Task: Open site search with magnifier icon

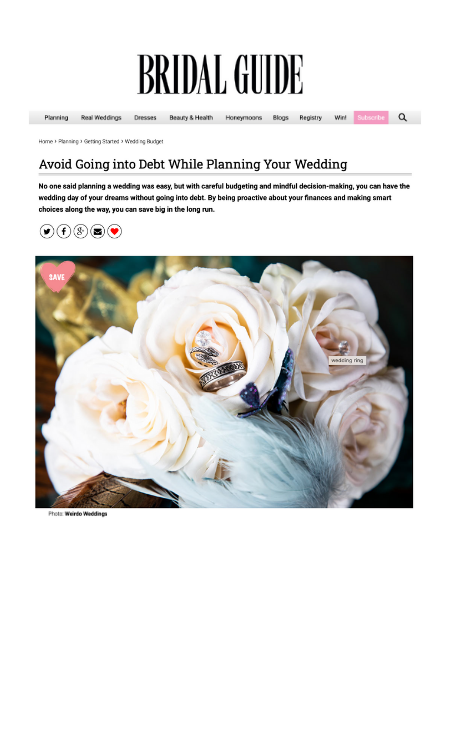Action: (x=402, y=117)
